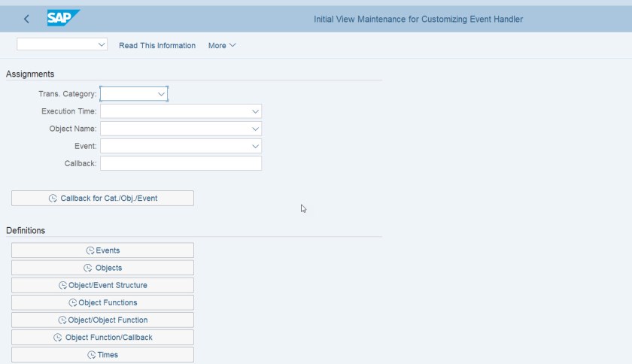The width and height of the screenshot is (632, 364).
Task: Select Read This Information
Action: pos(157,46)
